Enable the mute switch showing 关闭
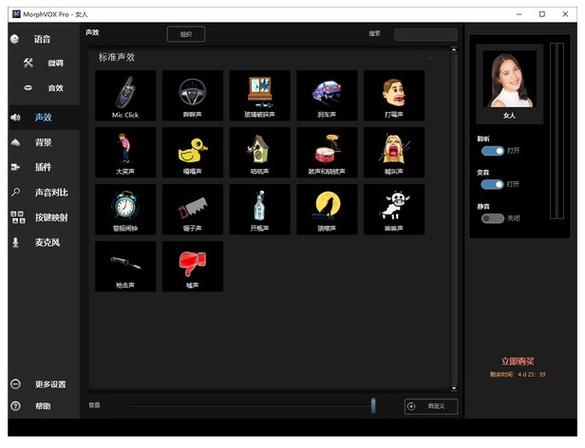Viewport: 585px width, 448px height. pos(492,218)
